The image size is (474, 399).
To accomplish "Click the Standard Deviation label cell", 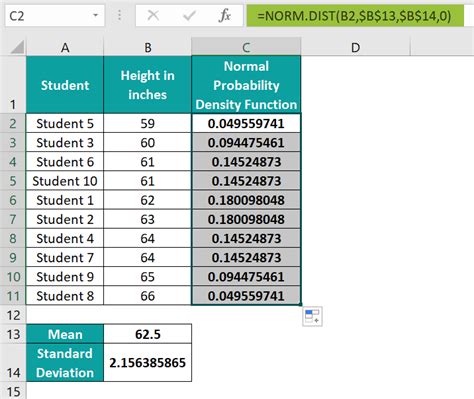I will click(x=65, y=363).
